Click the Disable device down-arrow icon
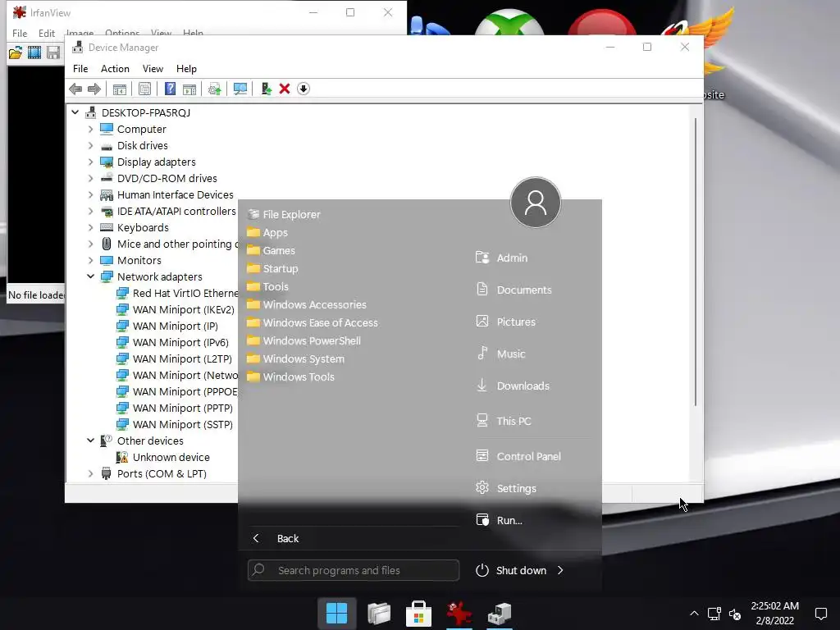840x630 pixels. click(x=304, y=89)
